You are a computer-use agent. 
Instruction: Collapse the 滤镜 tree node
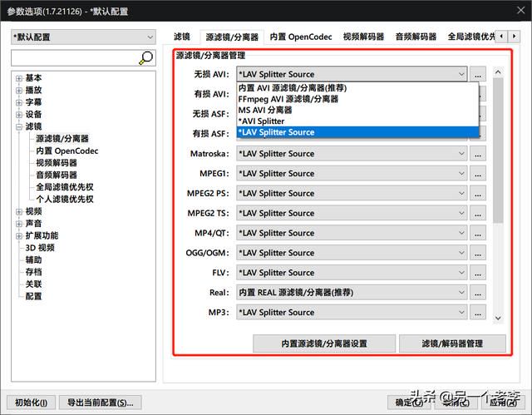tap(19, 127)
